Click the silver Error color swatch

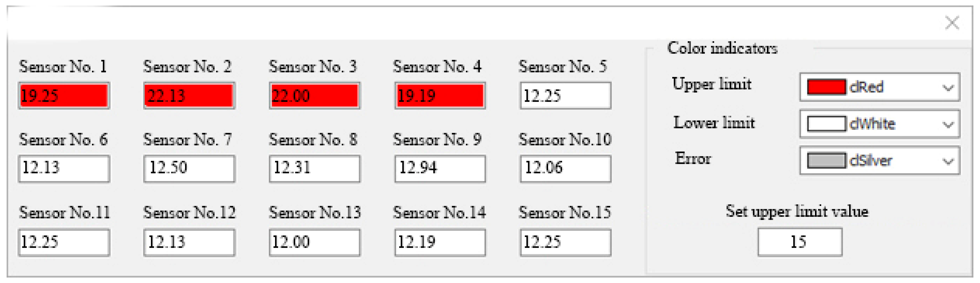826,160
